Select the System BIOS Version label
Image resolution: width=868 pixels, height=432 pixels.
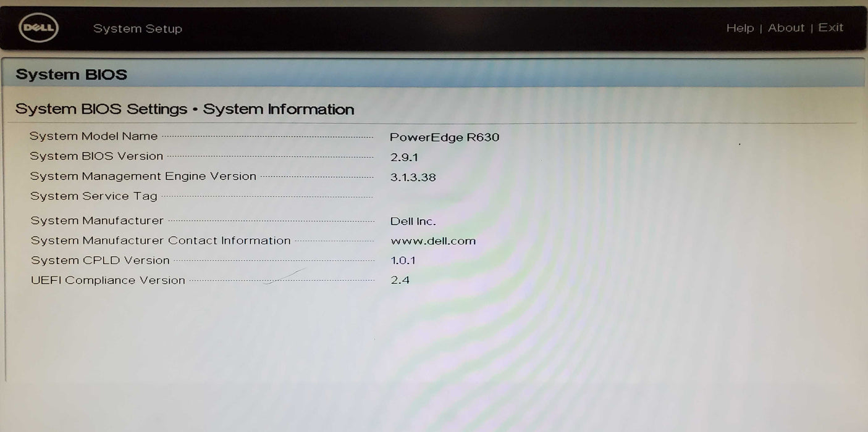point(97,156)
